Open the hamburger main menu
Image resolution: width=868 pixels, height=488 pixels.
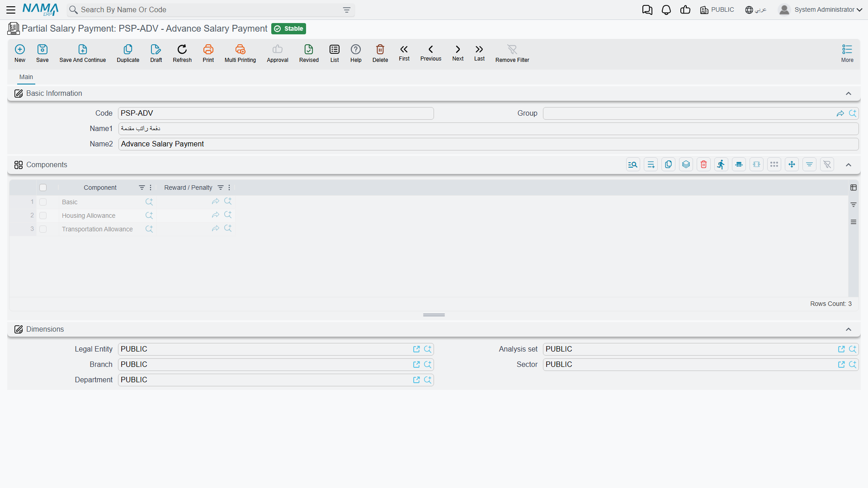click(x=11, y=10)
